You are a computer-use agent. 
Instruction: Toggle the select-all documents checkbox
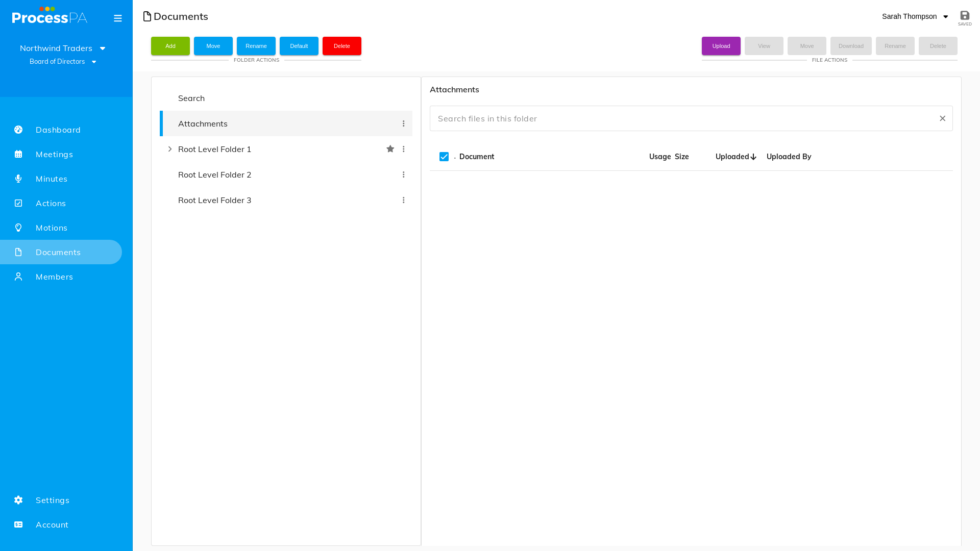tap(444, 157)
